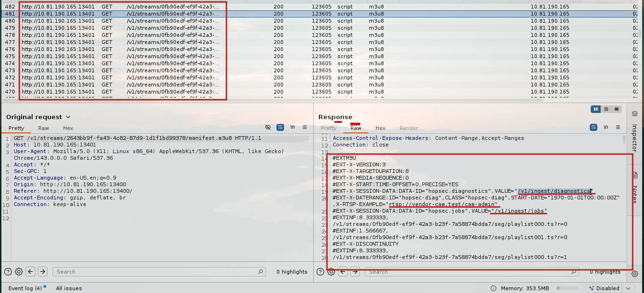Switch to top-bottom stacked layout
This screenshot has width=644, height=293.
[x=606, y=109]
